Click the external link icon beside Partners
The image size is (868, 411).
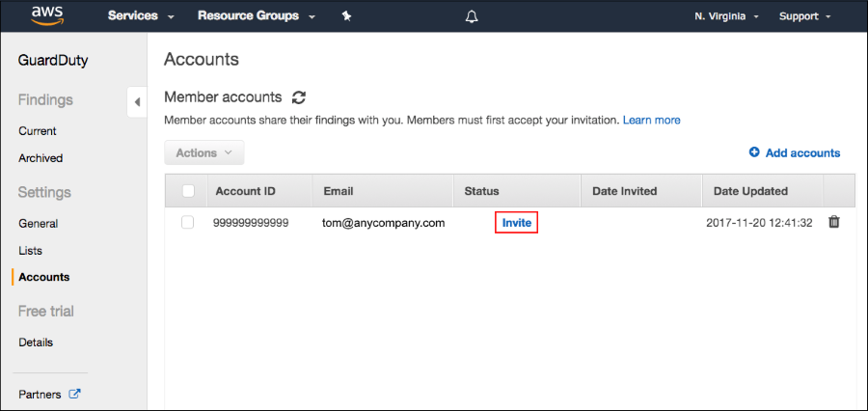click(x=74, y=394)
